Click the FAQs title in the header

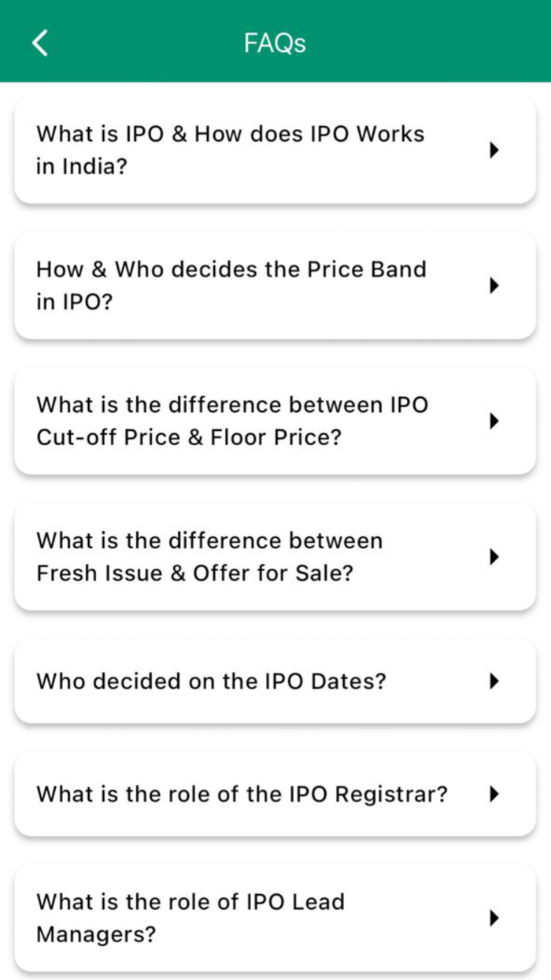coord(274,43)
